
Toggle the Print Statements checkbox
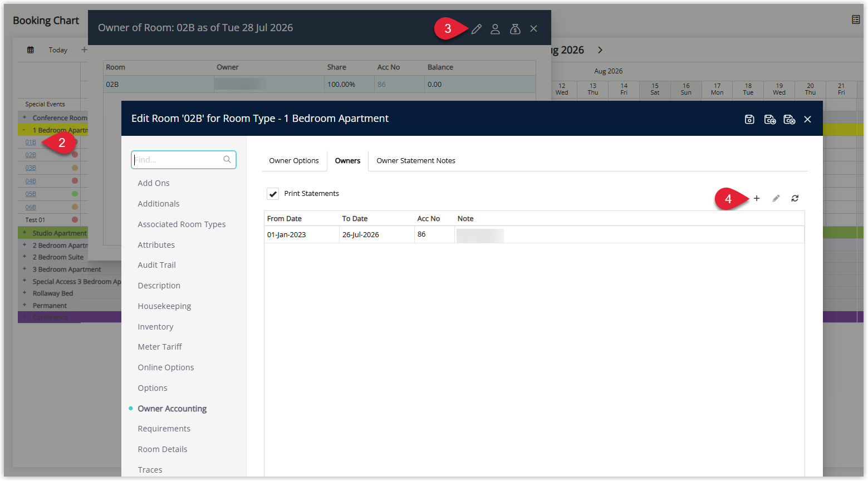pyautogui.click(x=273, y=194)
